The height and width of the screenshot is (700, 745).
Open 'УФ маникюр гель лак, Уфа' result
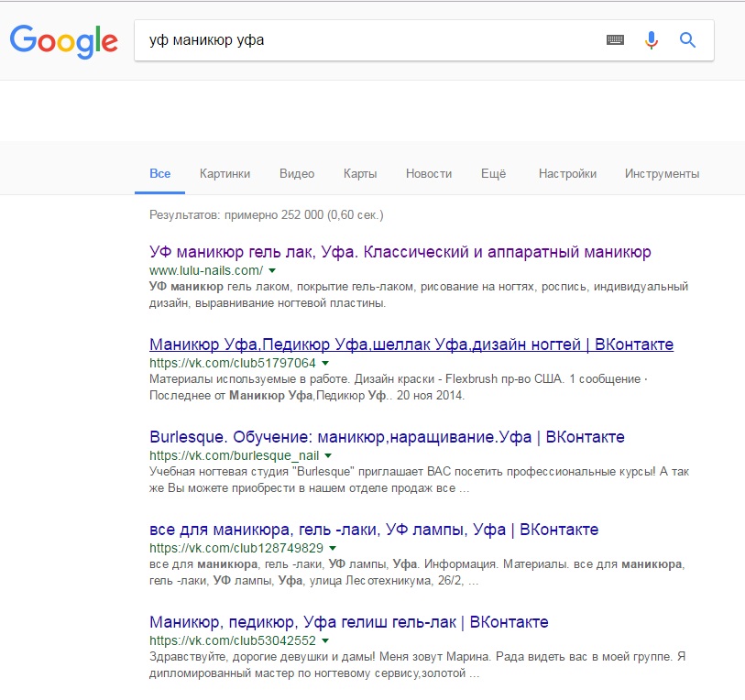click(400, 252)
